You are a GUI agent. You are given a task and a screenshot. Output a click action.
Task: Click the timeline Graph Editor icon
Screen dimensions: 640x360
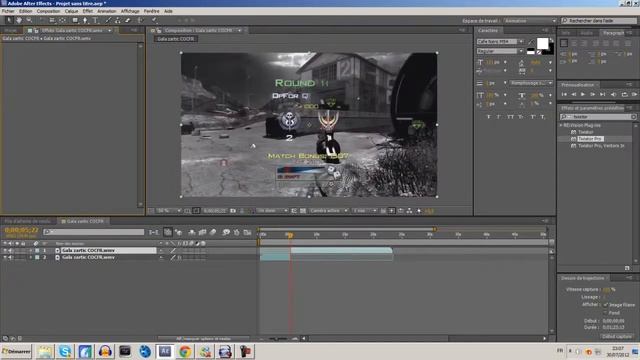pos(247,232)
